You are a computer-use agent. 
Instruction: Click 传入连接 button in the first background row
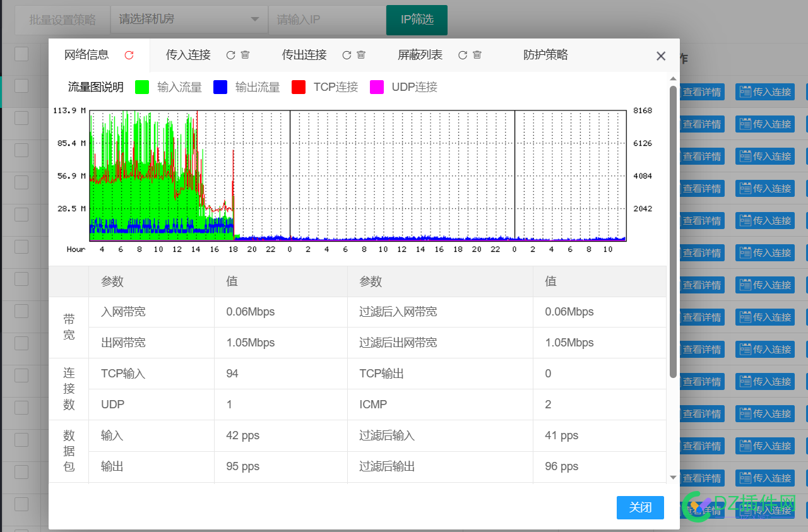pos(765,92)
